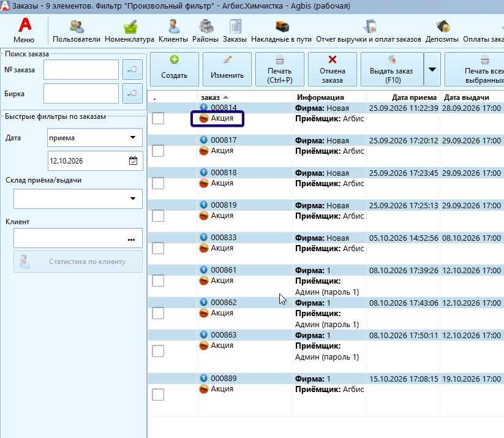Click the Печать всех выбранных button
The image size is (504, 438).
[x=475, y=69]
